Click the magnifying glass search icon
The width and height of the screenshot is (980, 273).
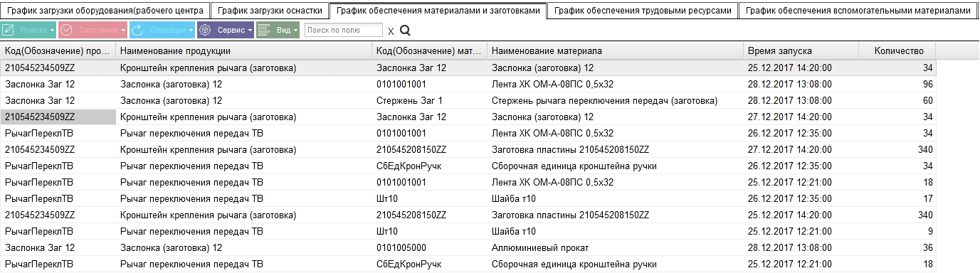(x=406, y=31)
